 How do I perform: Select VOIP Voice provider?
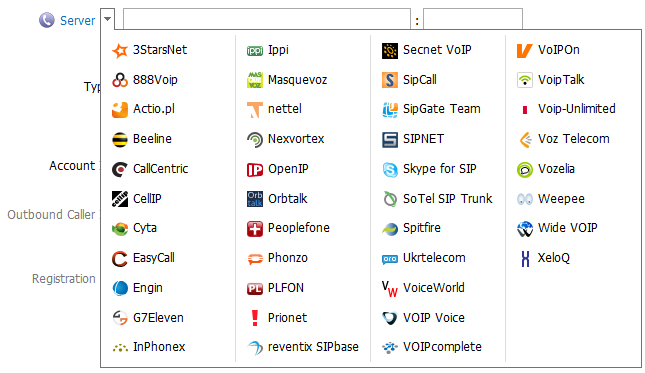[423, 318]
